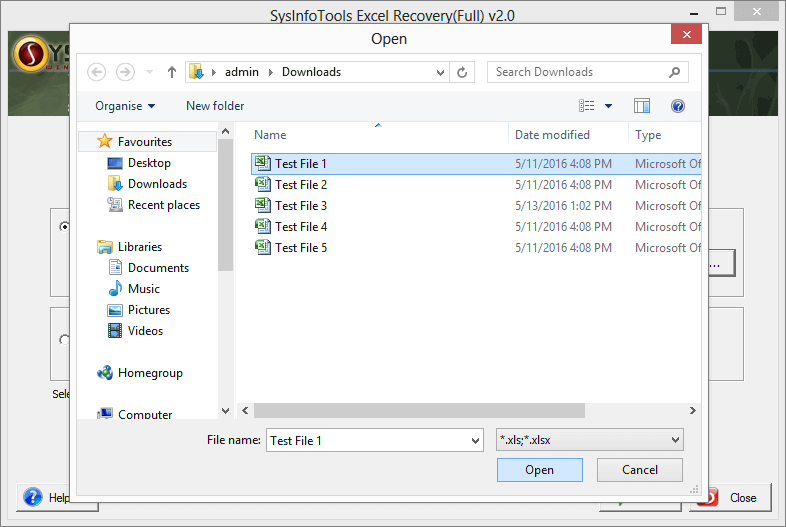
Task: Click the refresh icon in address bar
Action: click(462, 72)
